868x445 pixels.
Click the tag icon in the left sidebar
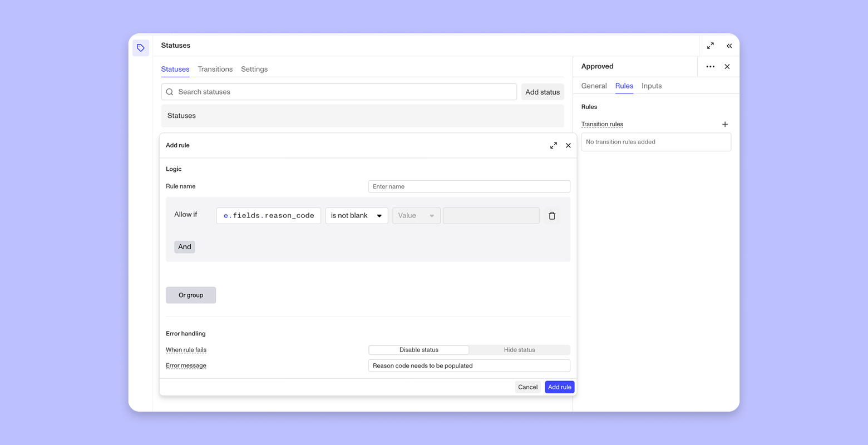[141, 48]
